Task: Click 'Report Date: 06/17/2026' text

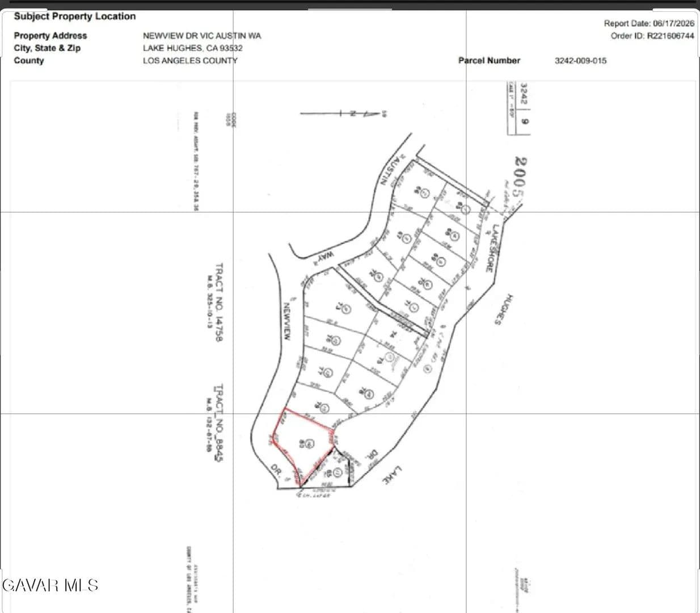Action: 649,23
